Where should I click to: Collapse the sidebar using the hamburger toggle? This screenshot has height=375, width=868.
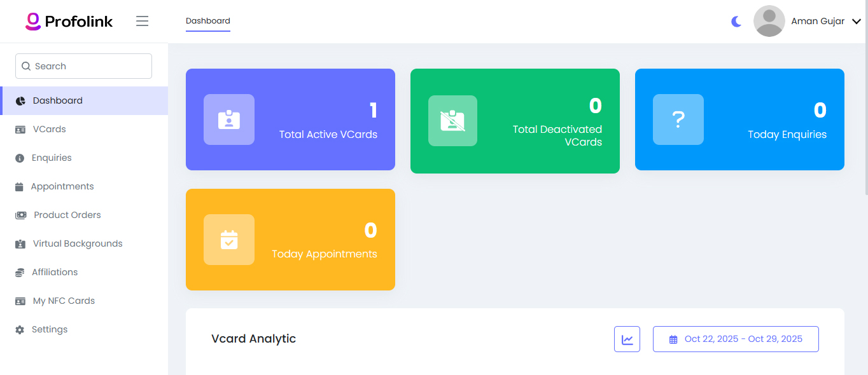(142, 21)
